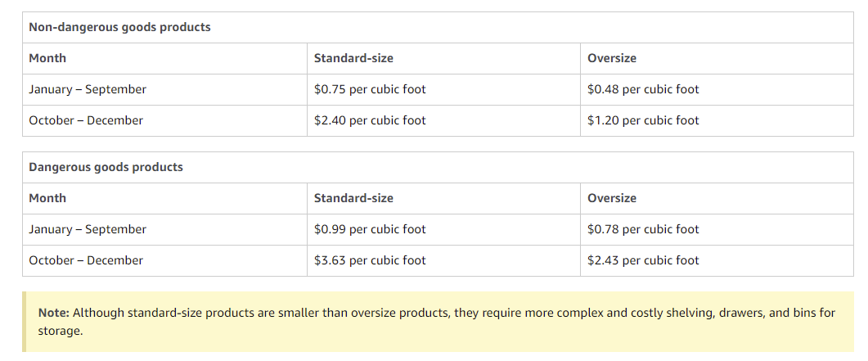Select the $0.78 per cubic foot cell
Image resolution: width=868 pixels, height=361 pixels.
(643, 229)
